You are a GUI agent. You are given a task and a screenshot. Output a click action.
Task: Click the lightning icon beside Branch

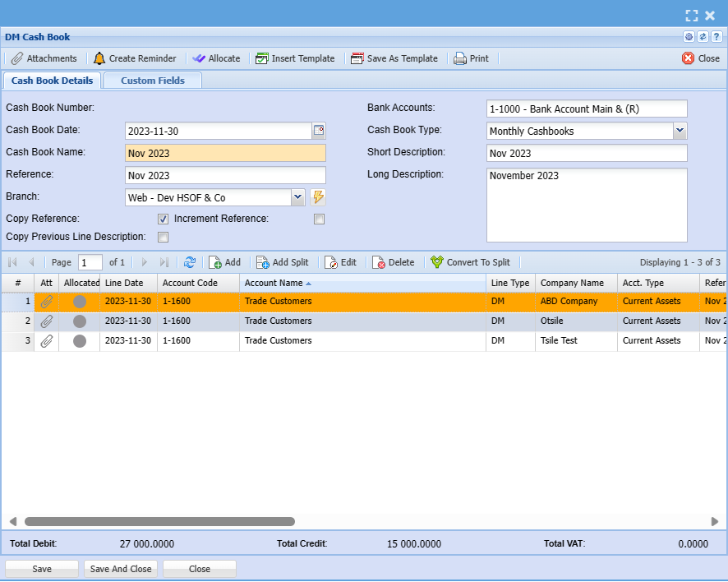click(319, 197)
